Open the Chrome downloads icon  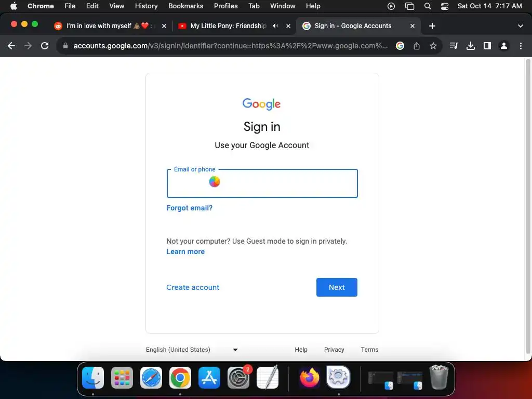pyautogui.click(x=471, y=46)
